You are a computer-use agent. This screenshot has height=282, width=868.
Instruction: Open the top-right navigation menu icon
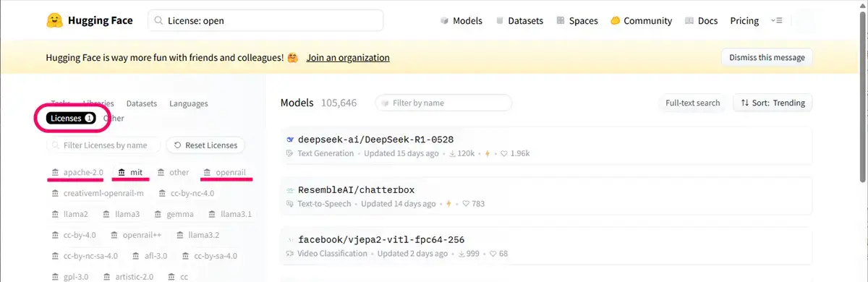pos(777,20)
